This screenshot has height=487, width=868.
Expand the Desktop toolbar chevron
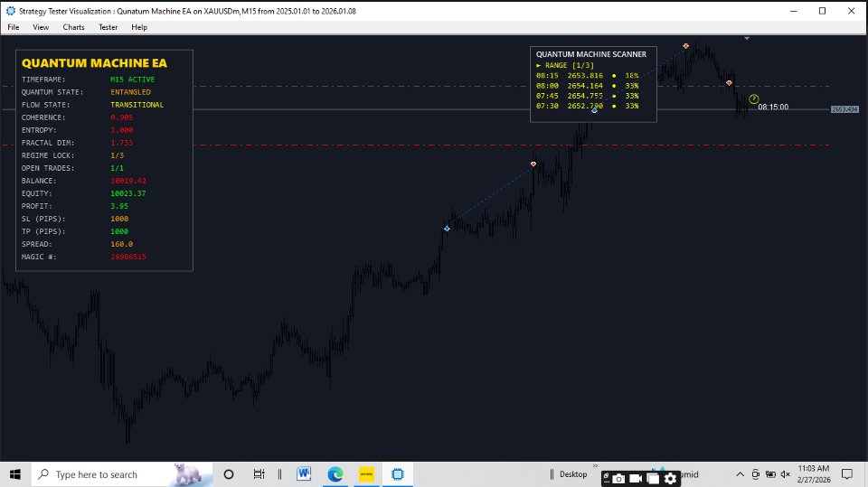pos(595,466)
